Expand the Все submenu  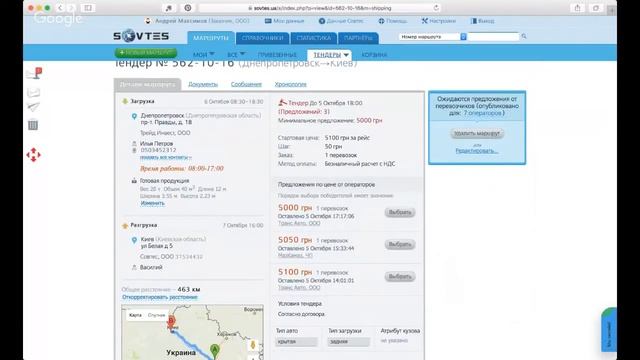coord(236,55)
